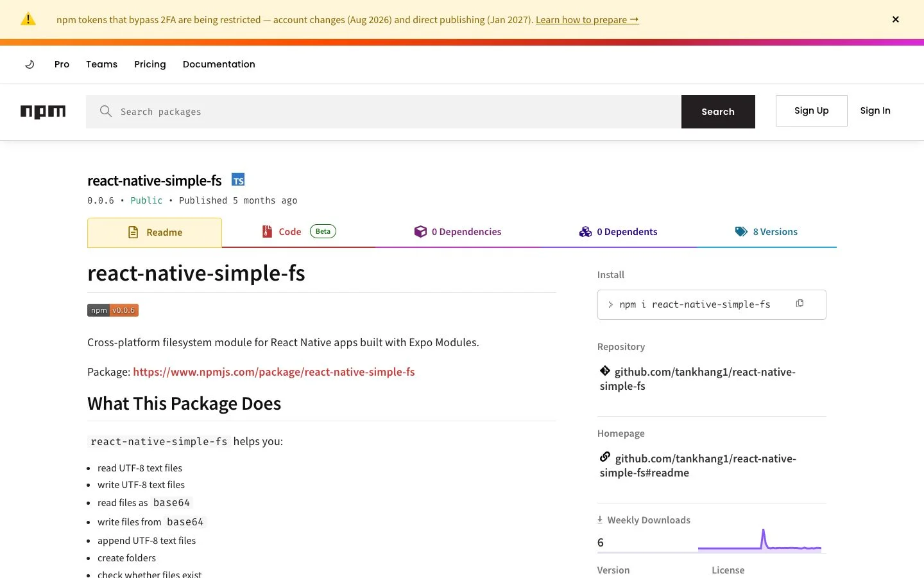Viewport: 924px width, 578px height.
Task: Click the Code tab file icon
Action: (267, 232)
